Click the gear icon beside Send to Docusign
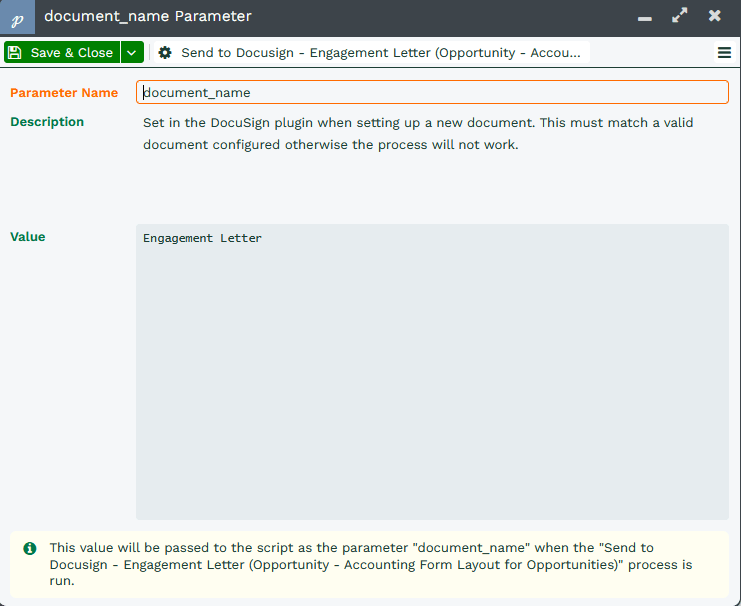This screenshot has width=741, height=606. [x=165, y=52]
